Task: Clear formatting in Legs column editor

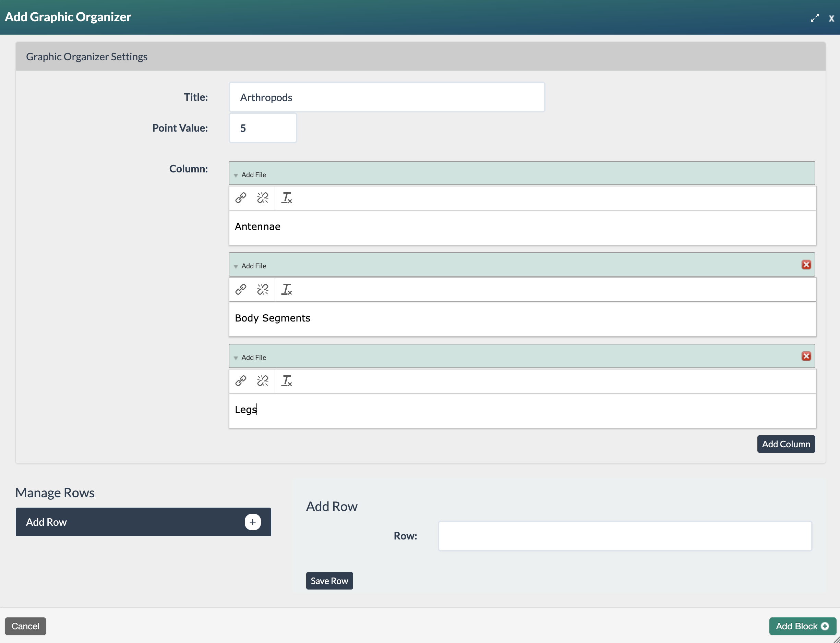Action: [287, 381]
